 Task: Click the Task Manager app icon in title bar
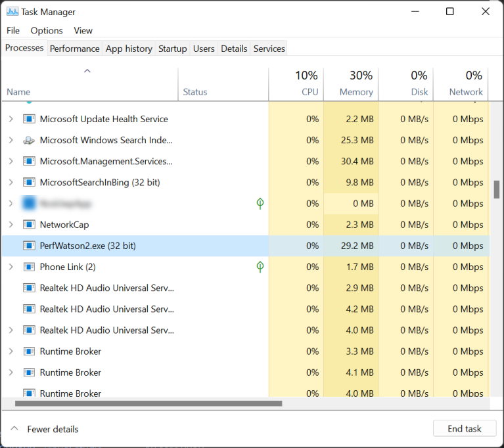coord(12,12)
